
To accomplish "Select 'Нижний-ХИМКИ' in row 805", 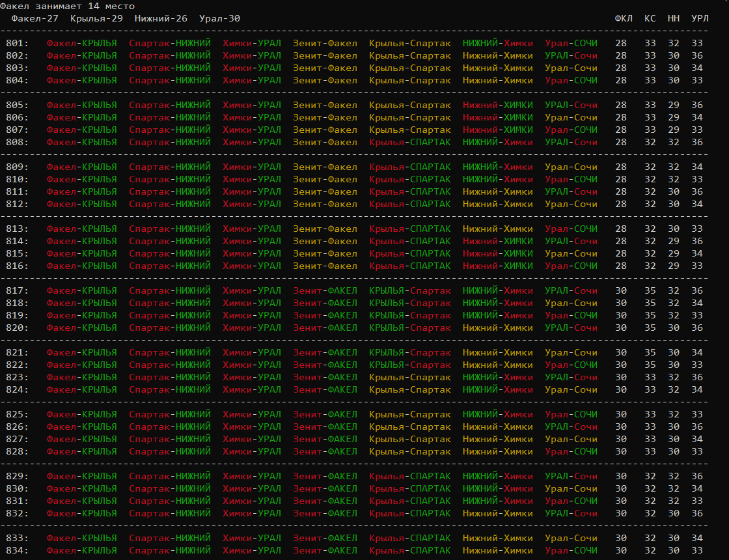I will click(497, 105).
